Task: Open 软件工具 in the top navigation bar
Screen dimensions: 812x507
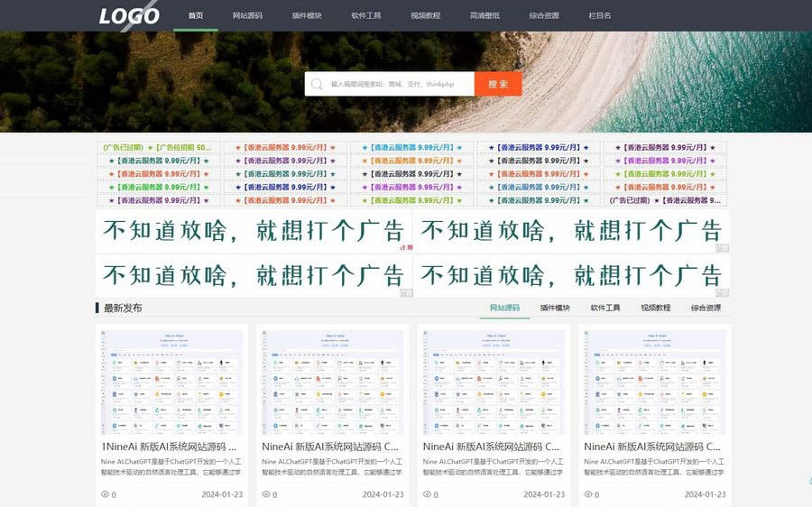Action: [366, 15]
